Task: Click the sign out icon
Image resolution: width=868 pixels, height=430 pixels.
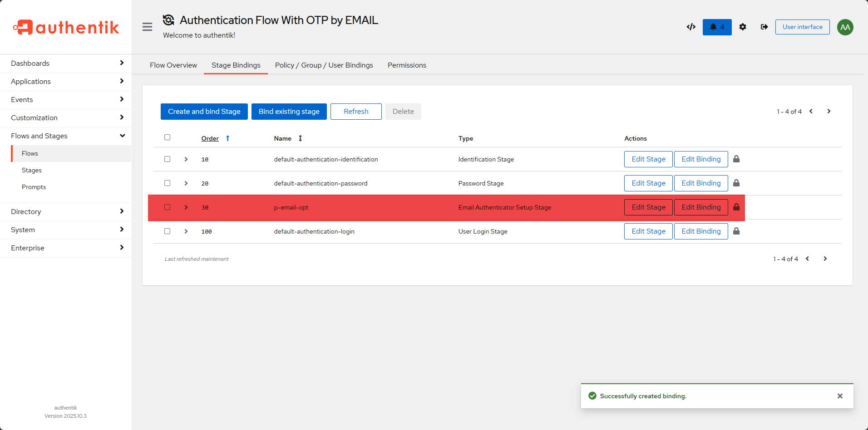Action: [x=764, y=27]
